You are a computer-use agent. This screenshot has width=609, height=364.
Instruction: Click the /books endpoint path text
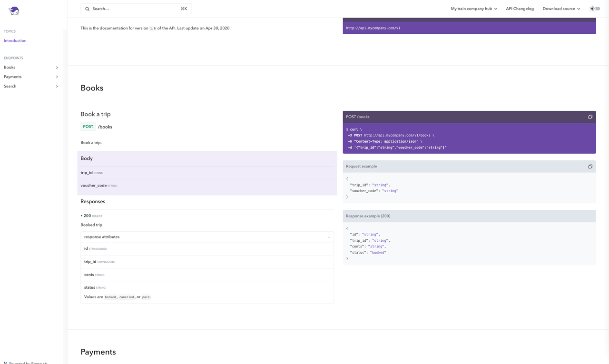[x=105, y=127]
